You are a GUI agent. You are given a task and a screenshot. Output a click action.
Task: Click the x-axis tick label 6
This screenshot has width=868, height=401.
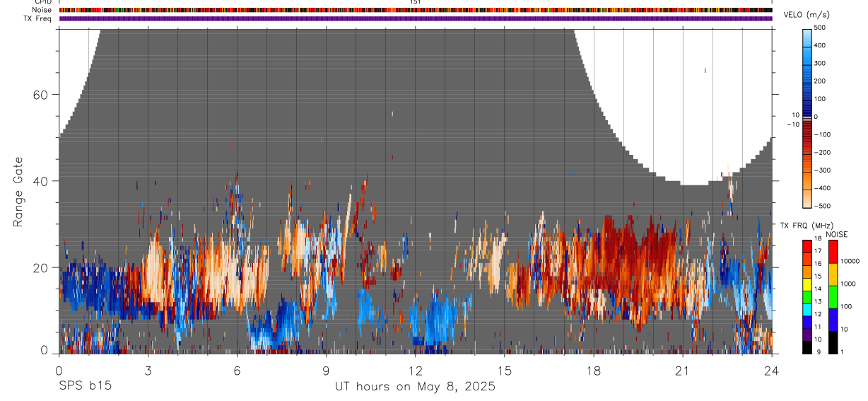pos(237,370)
